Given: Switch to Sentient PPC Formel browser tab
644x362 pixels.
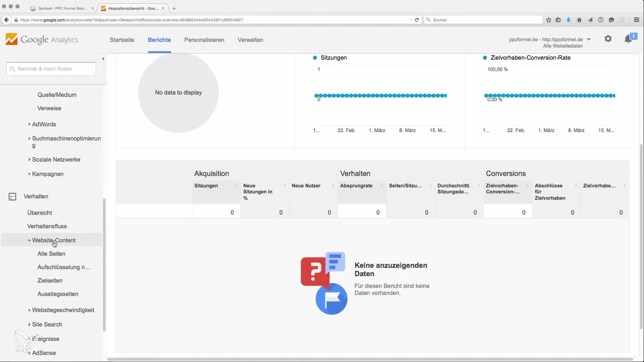Looking at the screenshot, I should 62,8.
